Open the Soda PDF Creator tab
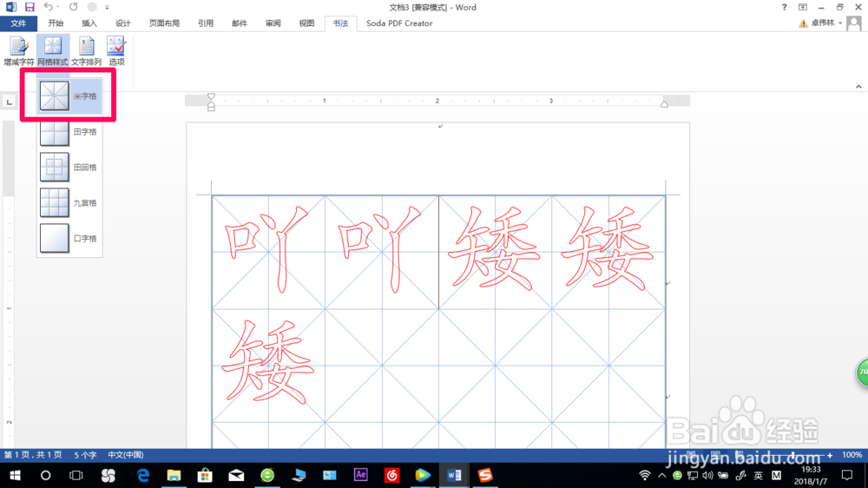868x488 pixels. click(399, 23)
